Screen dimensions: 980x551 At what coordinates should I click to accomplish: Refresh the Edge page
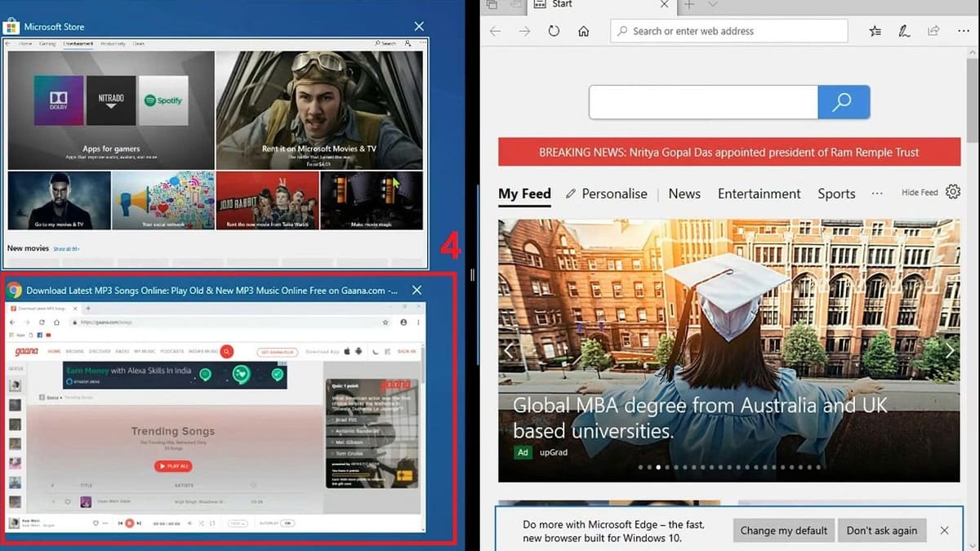(x=554, y=31)
